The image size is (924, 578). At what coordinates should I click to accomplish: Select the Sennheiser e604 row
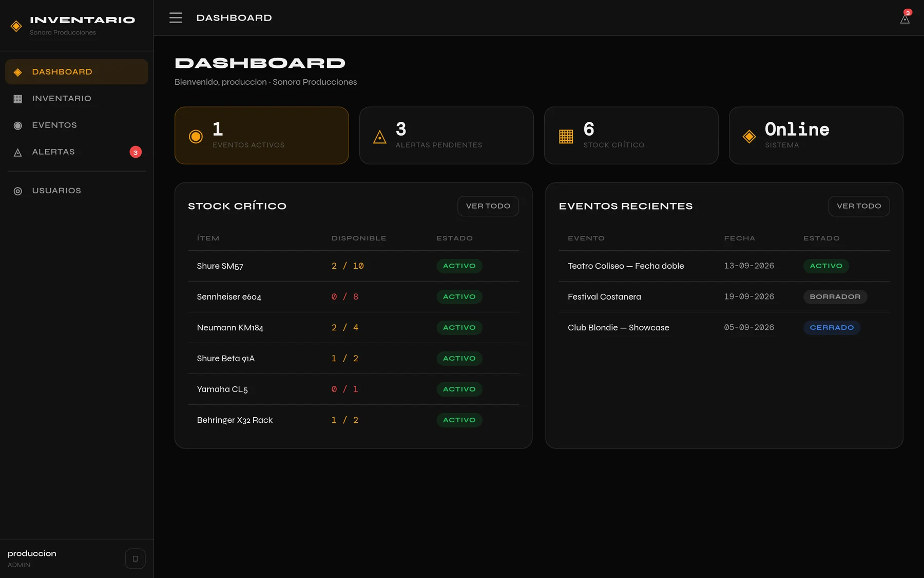tap(353, 297)
